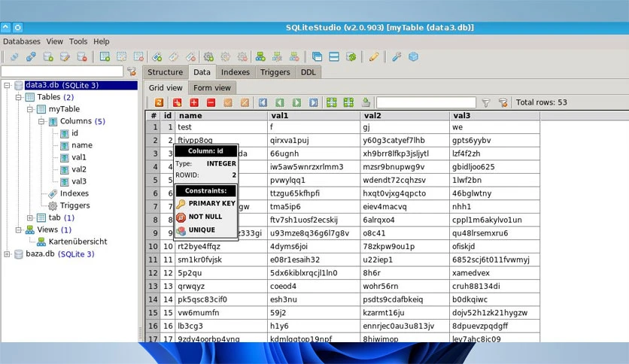The image size is (629, 364).
Task: Click the add view toolbar icon
Action: click(x=260, y=57)
